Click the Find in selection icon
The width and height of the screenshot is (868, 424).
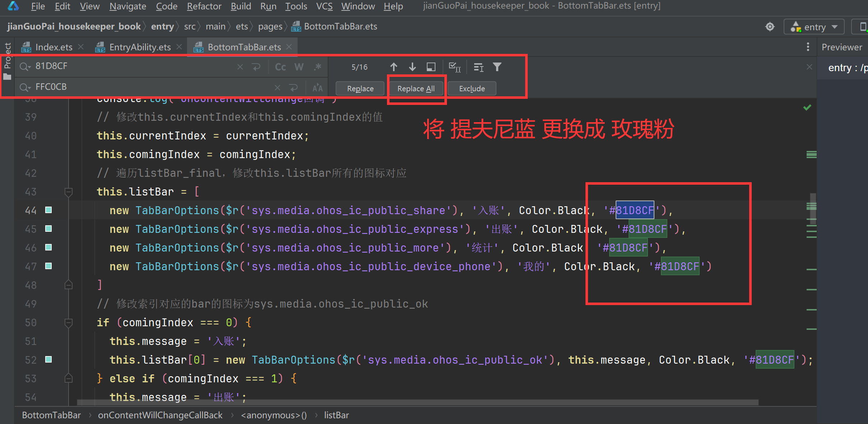pyautogui.click(x=431, y=67)
